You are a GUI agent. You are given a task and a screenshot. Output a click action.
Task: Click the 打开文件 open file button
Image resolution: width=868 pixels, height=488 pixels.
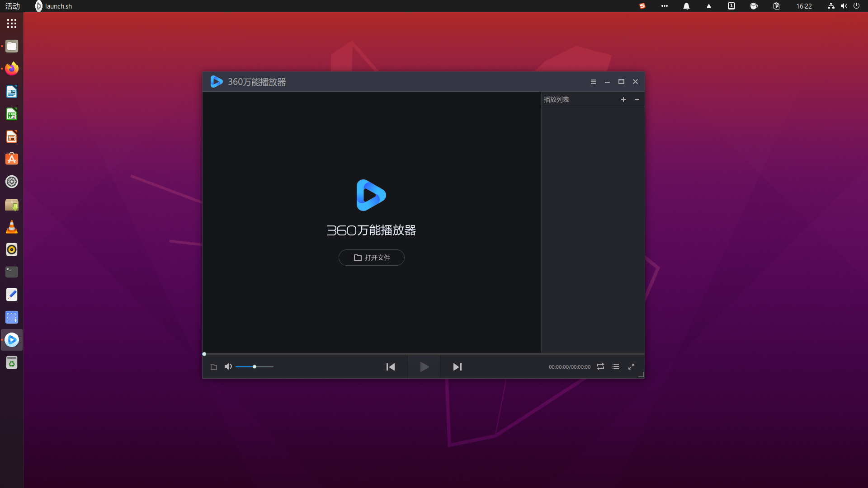tap(371, 258)
